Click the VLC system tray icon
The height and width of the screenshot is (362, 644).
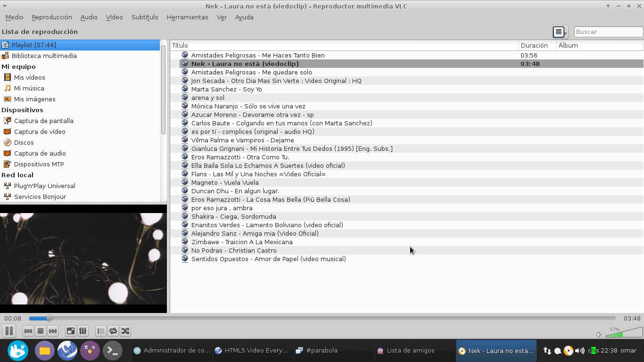(x=569, y=351)
